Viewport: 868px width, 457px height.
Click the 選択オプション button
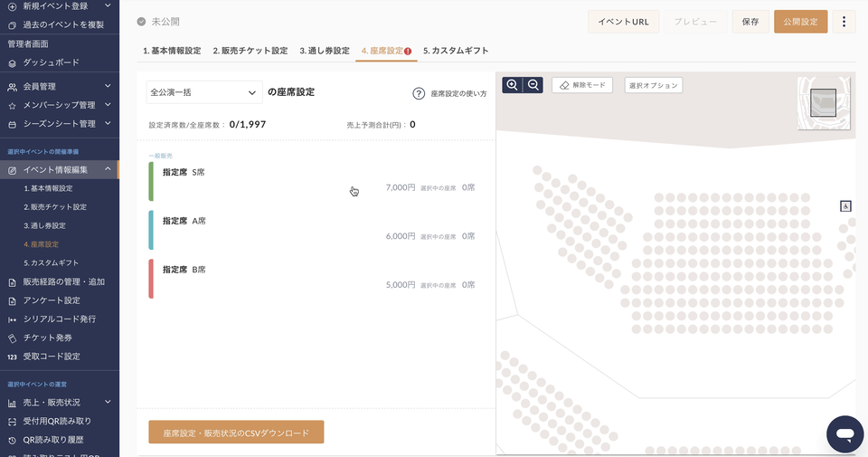[x=653, y=85]
